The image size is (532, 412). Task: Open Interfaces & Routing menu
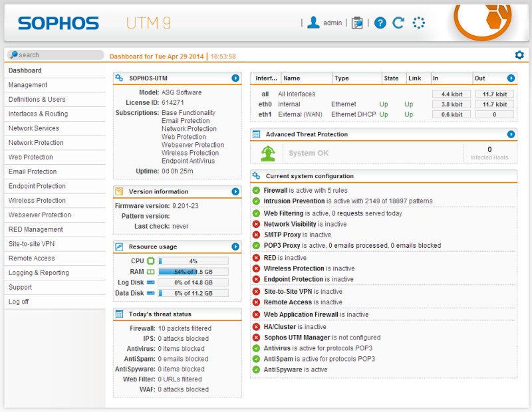pos(55,114)
